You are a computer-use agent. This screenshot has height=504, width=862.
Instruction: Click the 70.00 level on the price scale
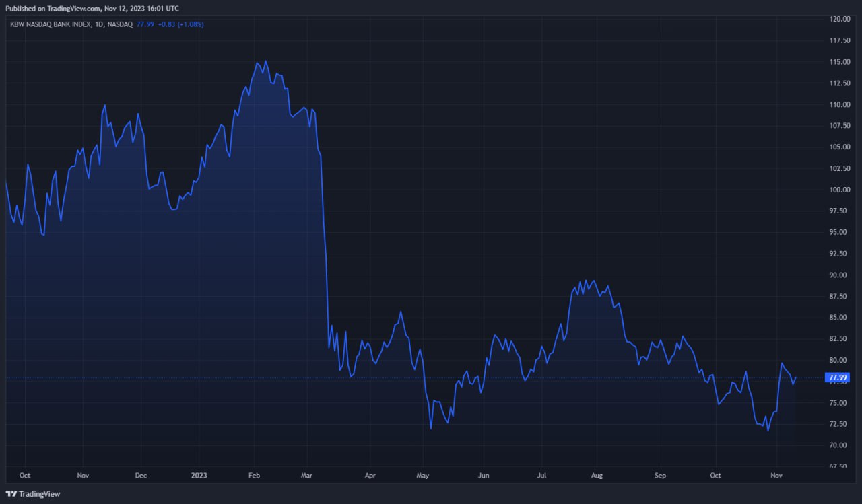pyautogui.click(x=839, y=445)
